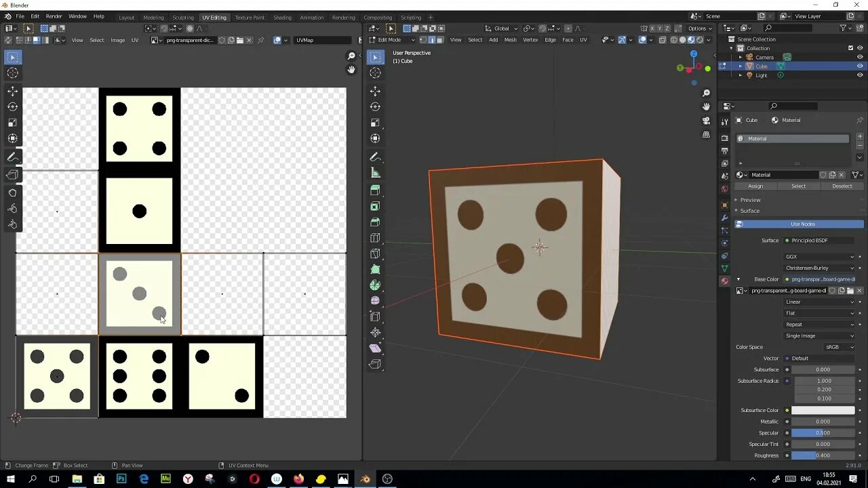
Task: Choose the UV editor Grab sculpt tool
Action: point(12,192)
